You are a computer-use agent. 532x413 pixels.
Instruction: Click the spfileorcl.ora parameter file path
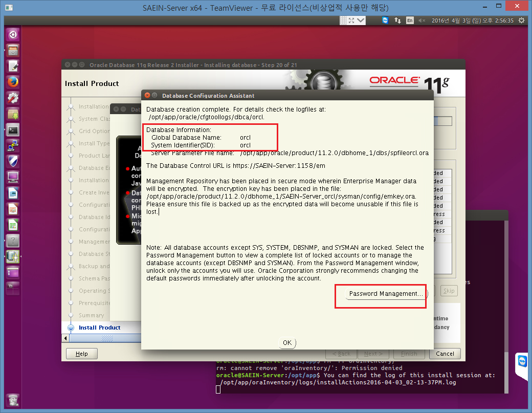pyautogui.click(x=334, y=153)
